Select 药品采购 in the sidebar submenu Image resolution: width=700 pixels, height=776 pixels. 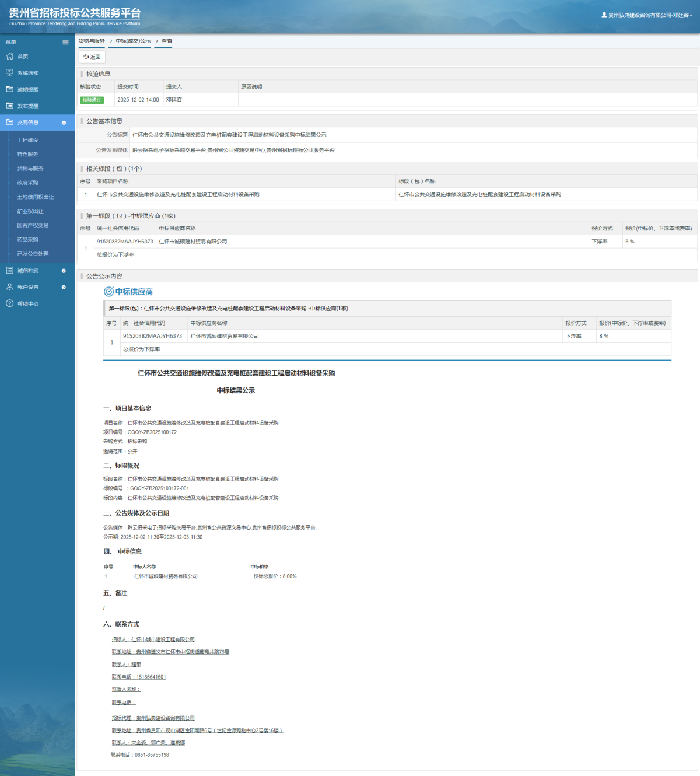[x=27, y=240]
